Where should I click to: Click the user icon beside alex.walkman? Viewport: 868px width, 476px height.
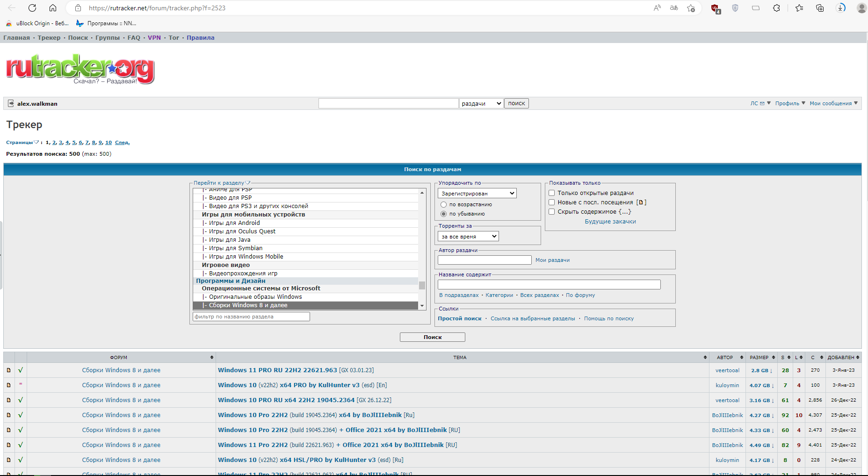[11, 103]
